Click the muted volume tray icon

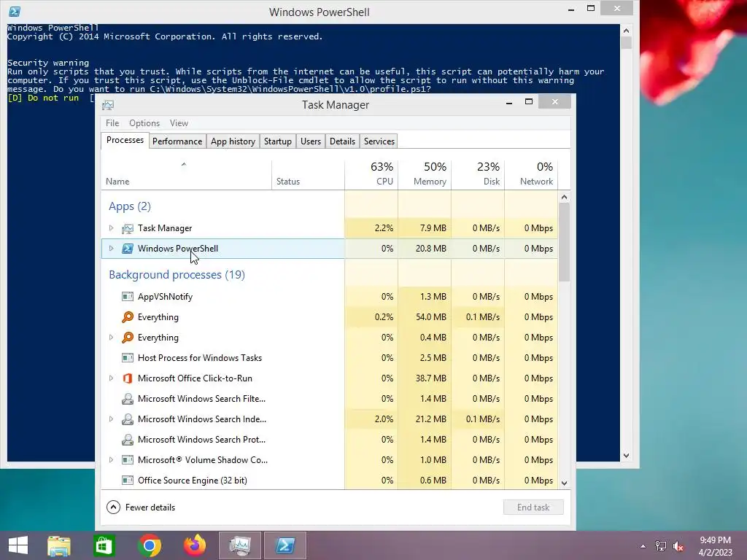click(678, 546)
